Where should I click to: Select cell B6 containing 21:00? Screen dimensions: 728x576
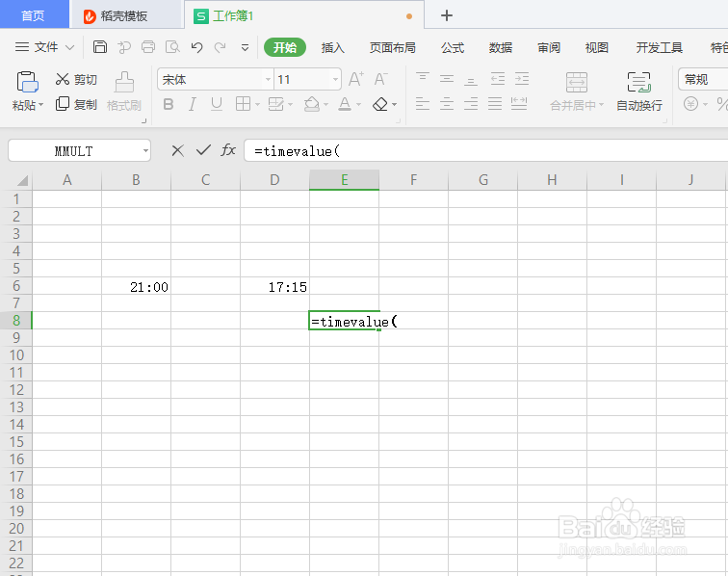click(136, 286)
